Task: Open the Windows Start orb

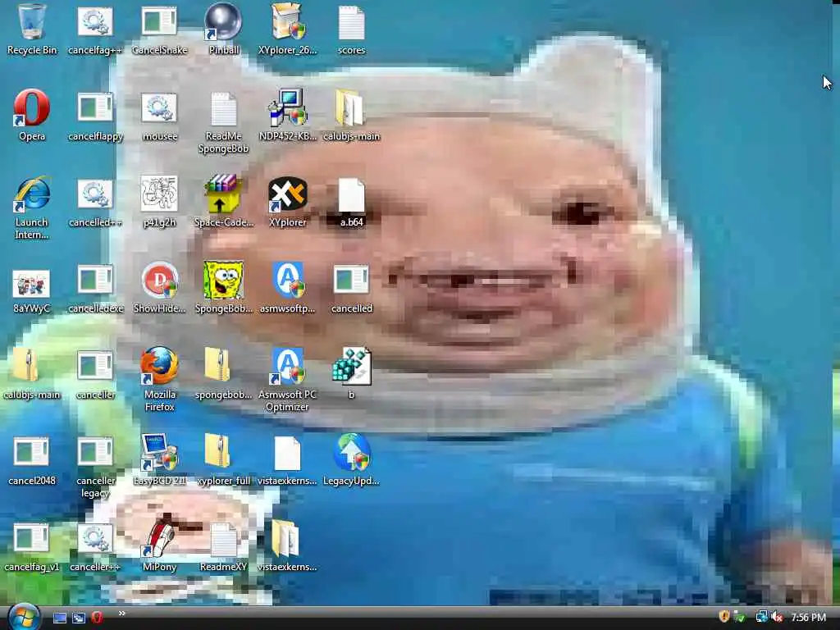Action: click(x=24, y=617)
